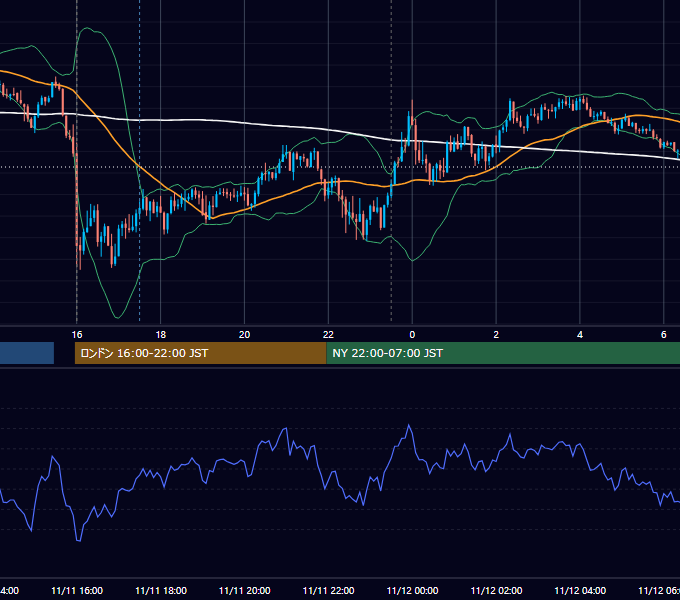
Task: Click the 11/11 18:00 label on the lower axis
Action: click(161, 590)
